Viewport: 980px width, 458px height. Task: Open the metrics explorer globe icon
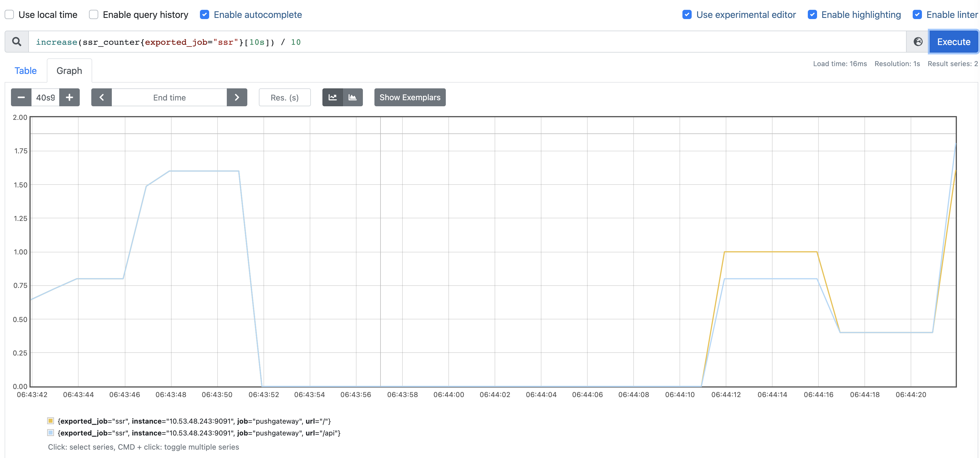click(918, 42)
